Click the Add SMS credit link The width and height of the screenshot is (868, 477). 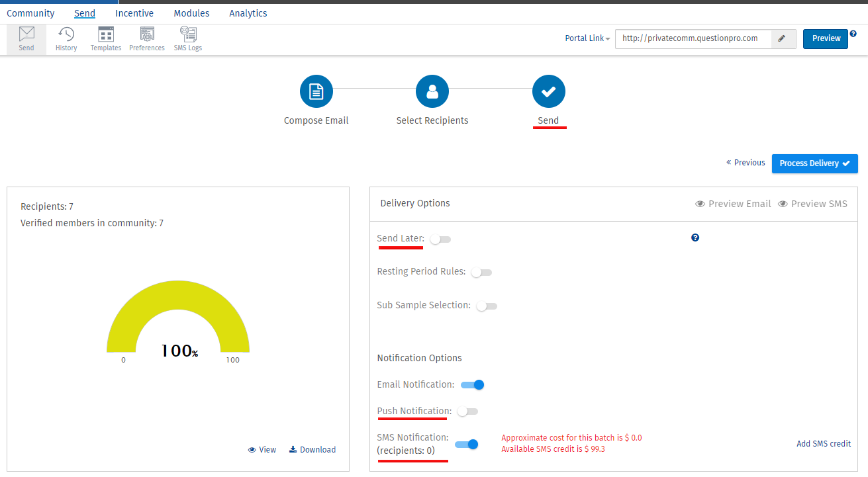pyautogui.click(x=824, y=444)
